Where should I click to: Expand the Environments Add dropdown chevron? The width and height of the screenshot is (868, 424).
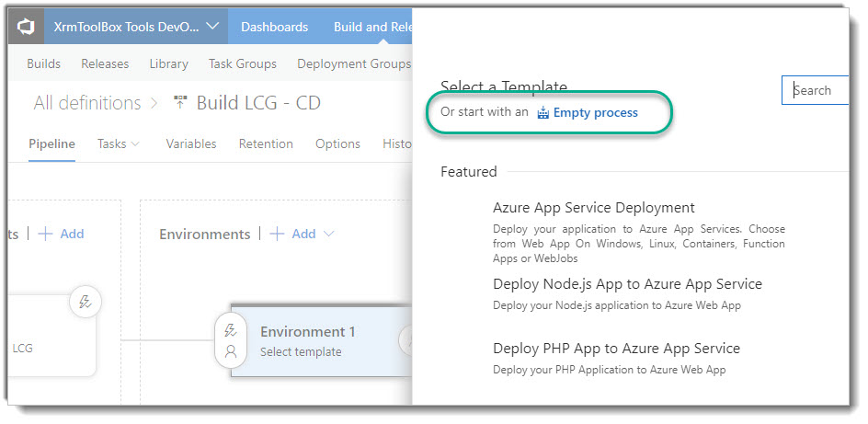coord(329,234)
